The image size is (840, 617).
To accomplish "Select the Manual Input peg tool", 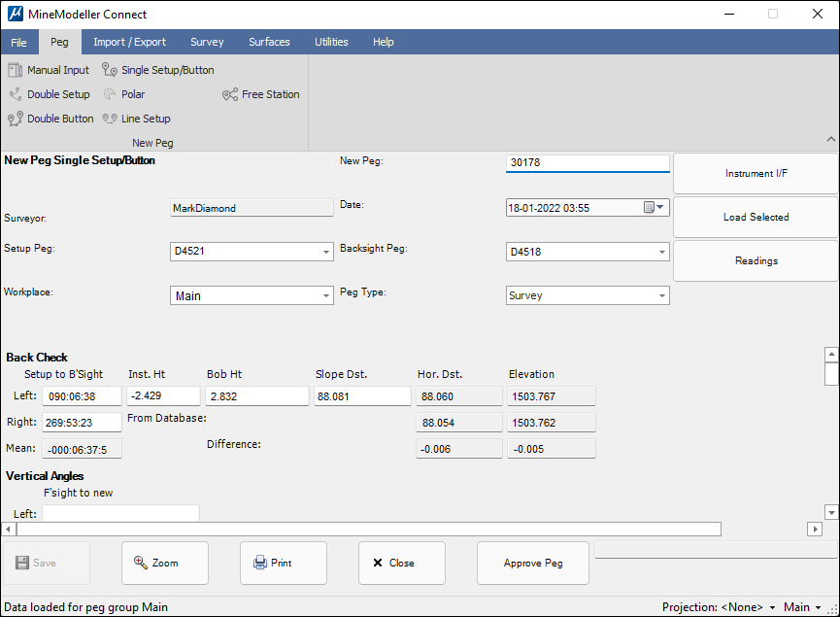I will point(49,70).
